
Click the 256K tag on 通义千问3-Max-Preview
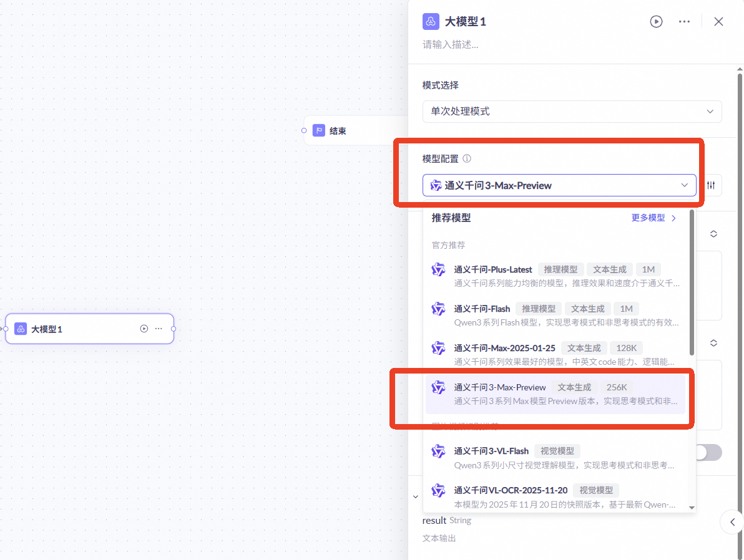coord(617,387)
